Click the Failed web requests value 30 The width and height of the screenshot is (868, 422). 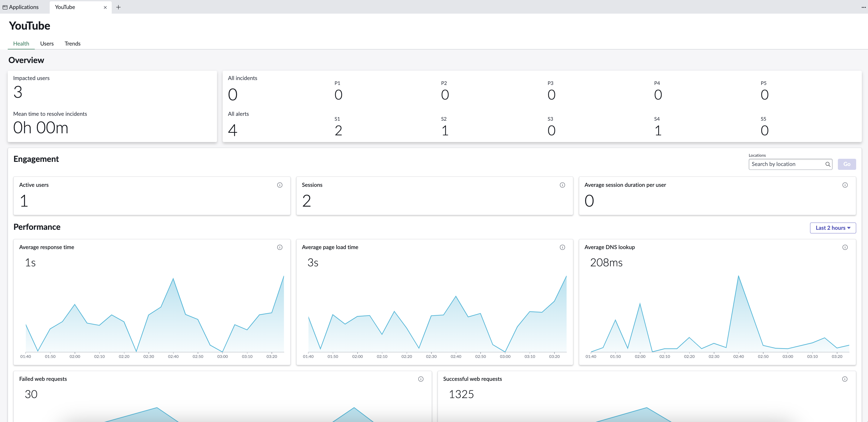point(31,394)
